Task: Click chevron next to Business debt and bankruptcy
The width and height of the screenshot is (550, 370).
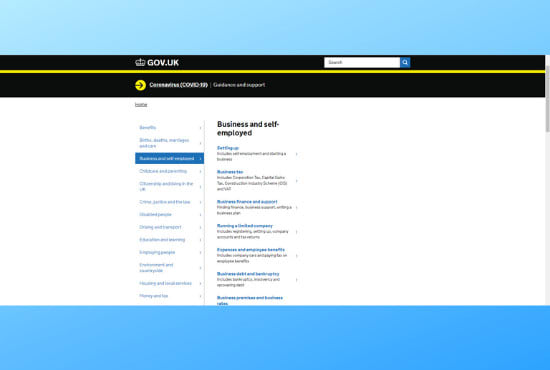Action: (297, 280)
